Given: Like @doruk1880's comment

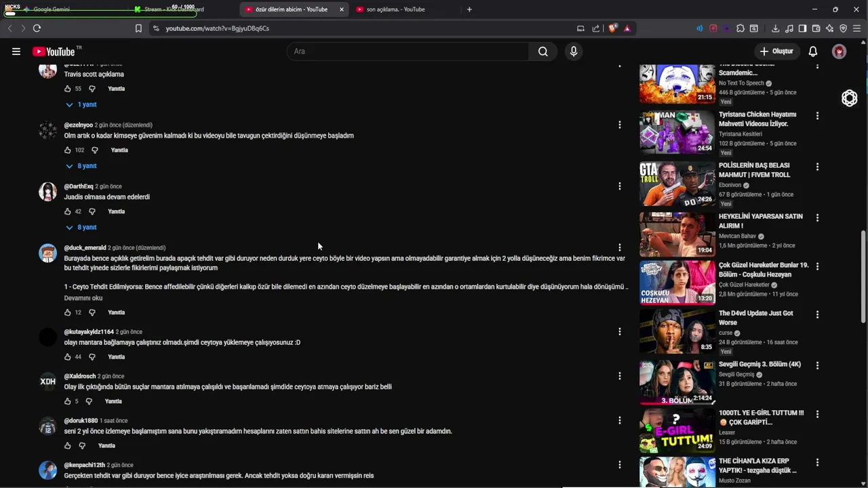Looking at the screenshot, I should pyautogui.click(x=67, y=445).
